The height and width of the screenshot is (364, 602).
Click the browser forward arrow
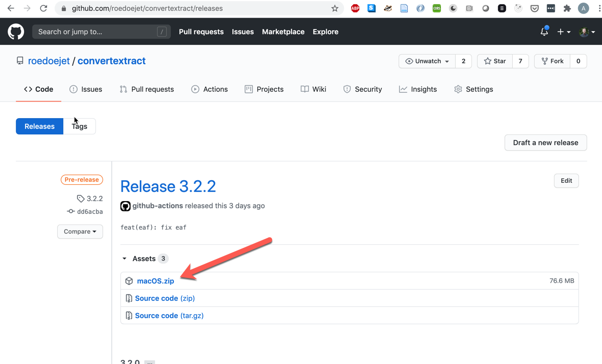27,8
